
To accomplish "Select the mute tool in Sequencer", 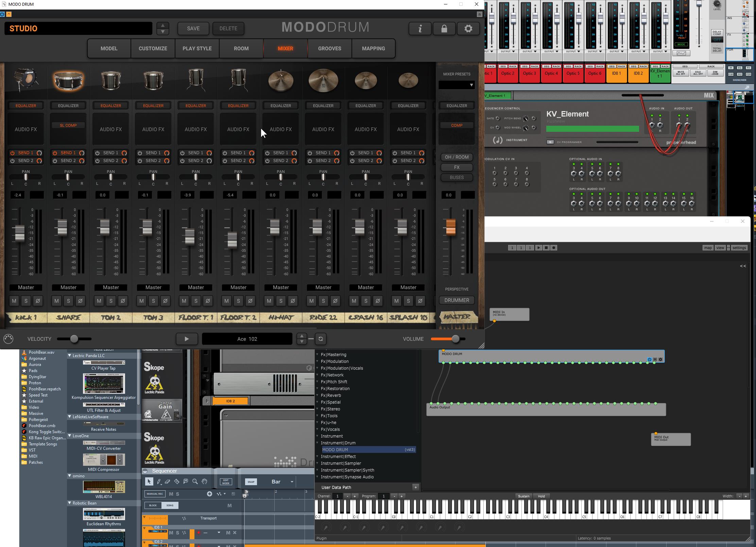I will (186, 481).
